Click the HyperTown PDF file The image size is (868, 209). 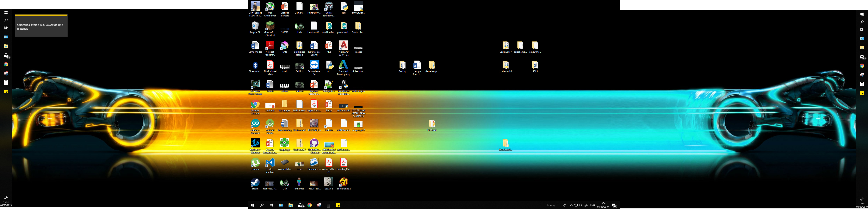314,106
